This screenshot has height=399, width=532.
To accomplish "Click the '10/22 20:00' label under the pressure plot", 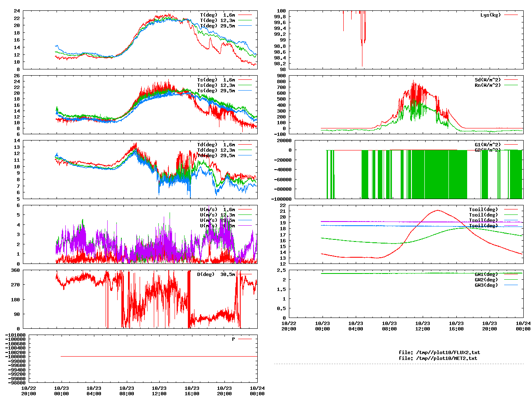I will click(29, 391).
